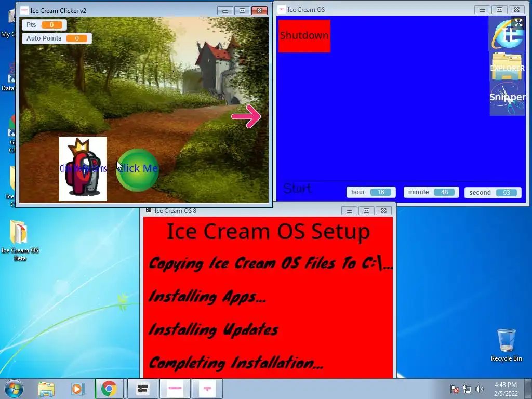The height and width of the screenshot is (399, 532).
Task: Minimize the Ice Cream OS window
Action: (482, 10)
